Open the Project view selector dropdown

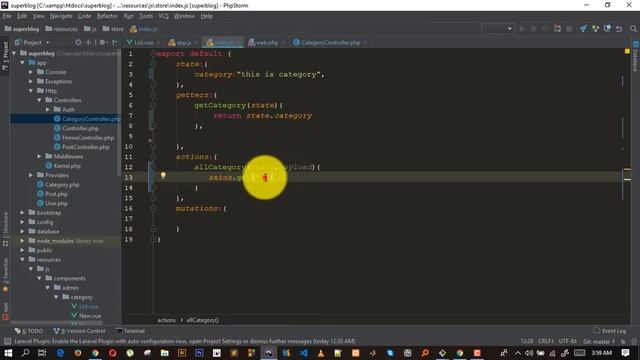pos(32,42)
